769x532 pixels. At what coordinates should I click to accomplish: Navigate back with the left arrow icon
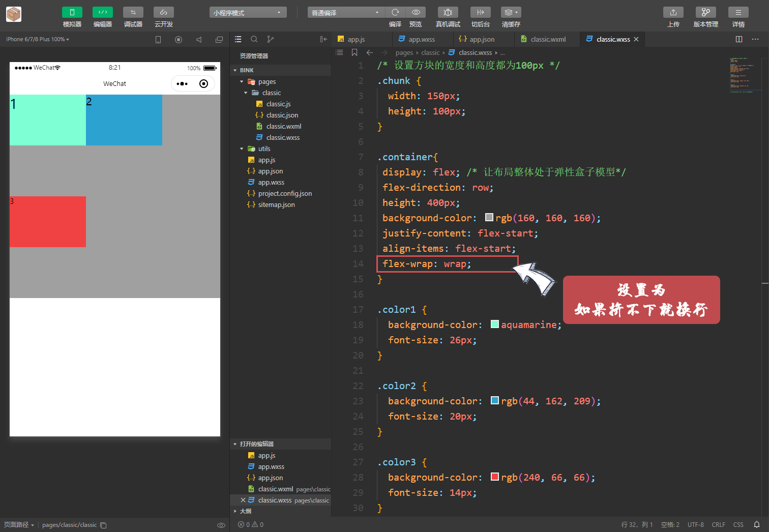click(x=370, y=52)
